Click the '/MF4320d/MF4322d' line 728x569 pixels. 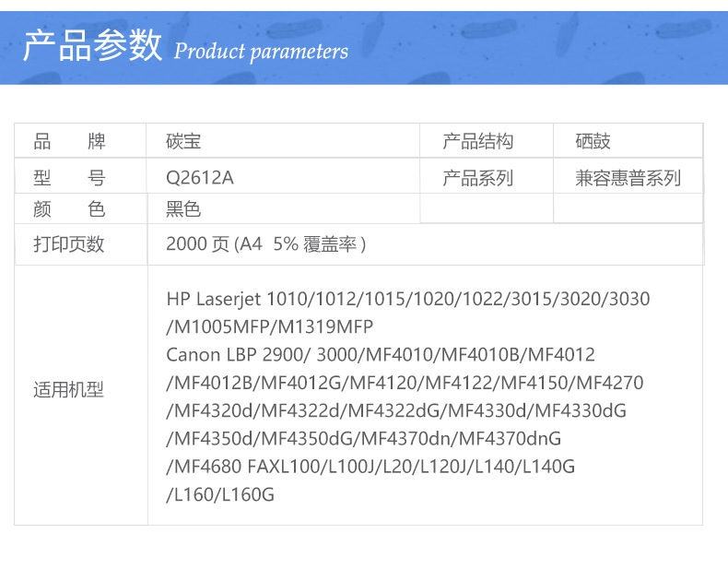(x=396, y=410)
